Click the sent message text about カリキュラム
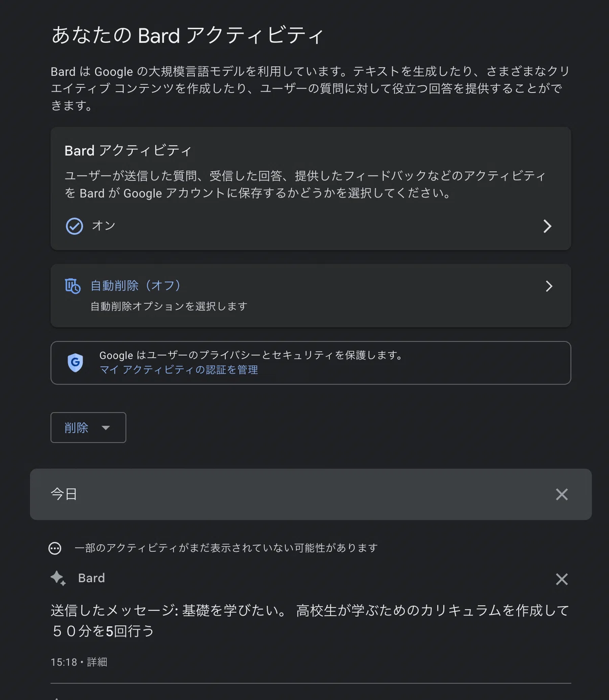Viewport: 609px width, 700px height. (310, 620)
